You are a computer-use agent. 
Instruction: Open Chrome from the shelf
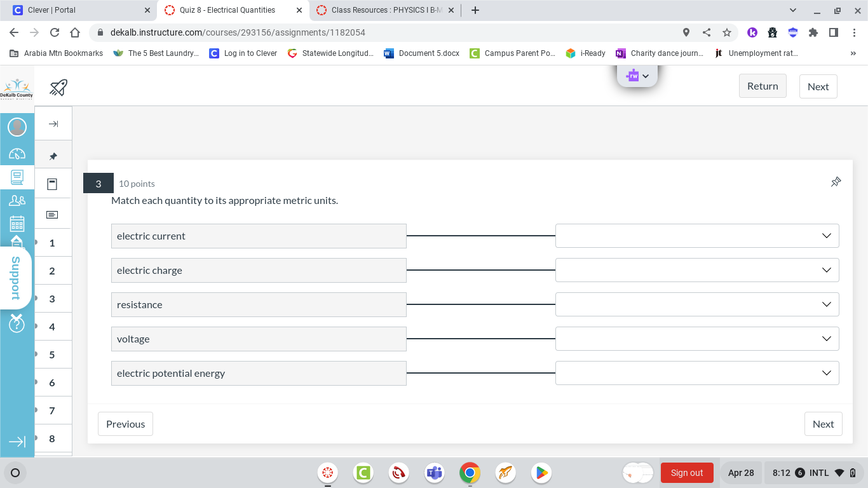point(470,473)
